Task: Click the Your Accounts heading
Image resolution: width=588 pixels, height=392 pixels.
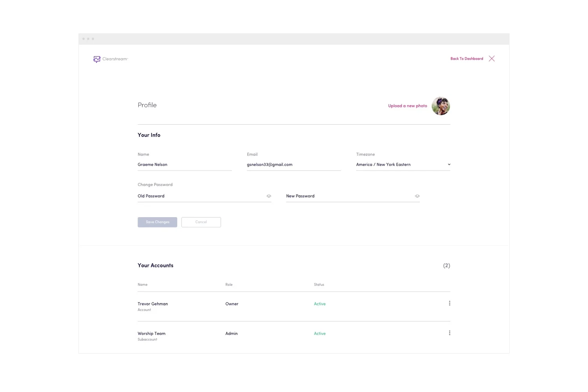Action: click(x=155, y=265)
